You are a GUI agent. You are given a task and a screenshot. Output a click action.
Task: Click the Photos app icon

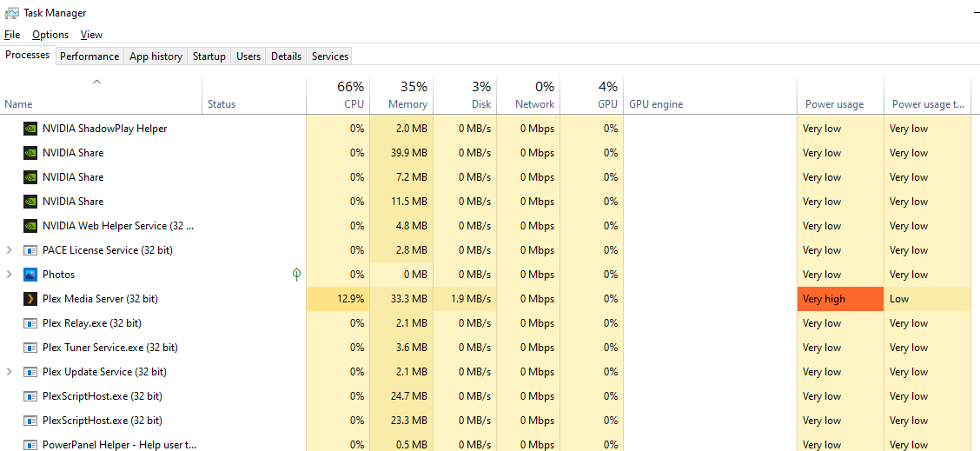coord(30,275)
